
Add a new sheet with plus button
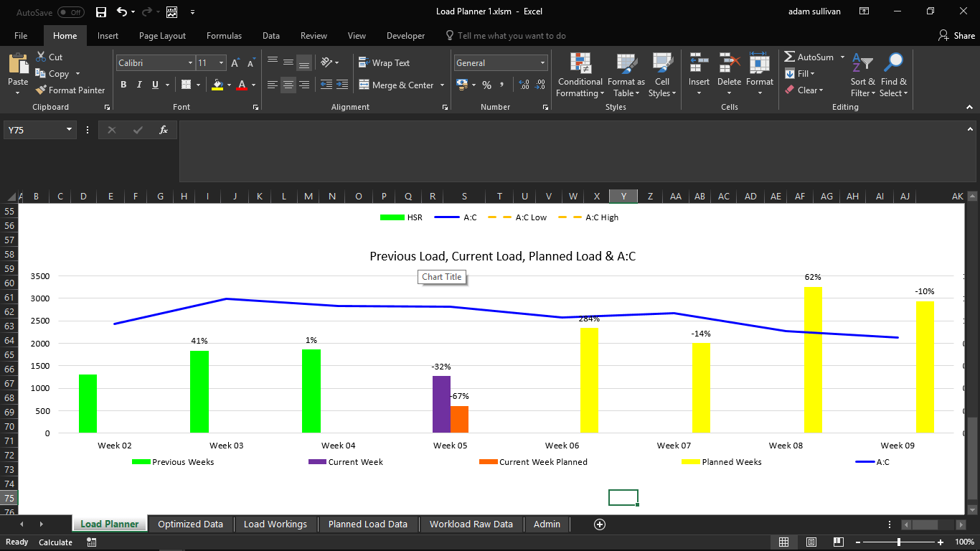point(600,524)
